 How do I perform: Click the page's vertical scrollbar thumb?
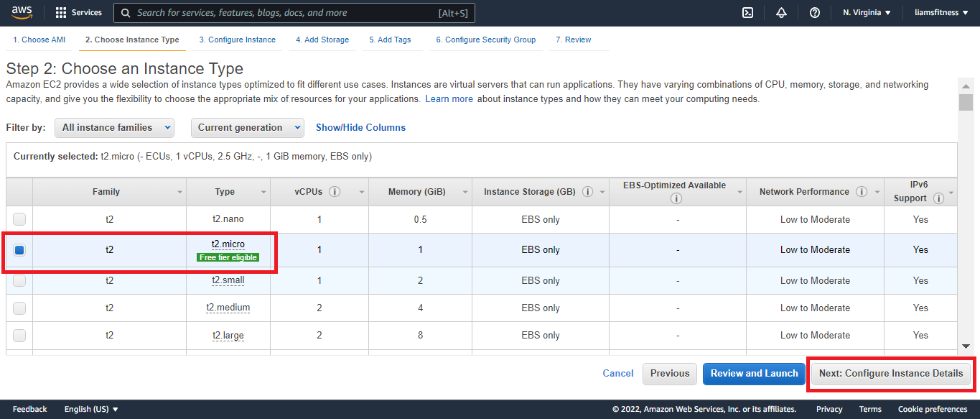coord(966,103)
